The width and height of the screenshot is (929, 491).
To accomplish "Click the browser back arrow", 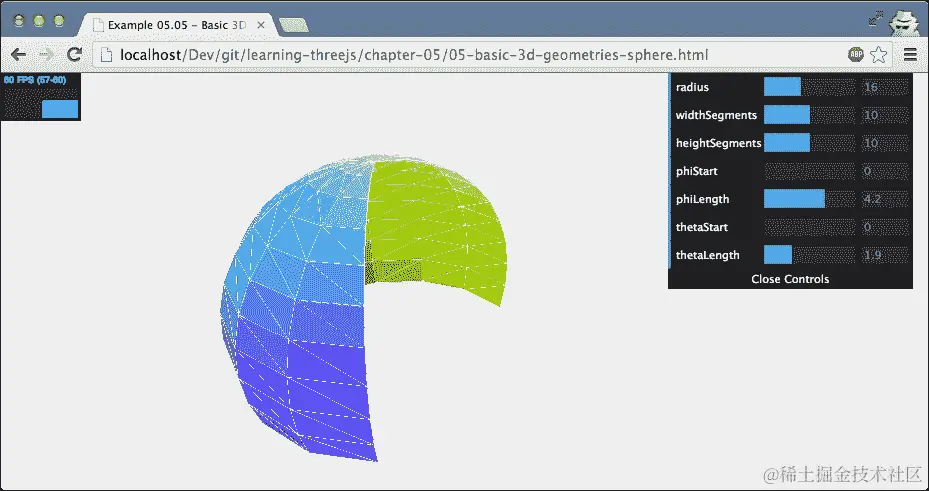I will pos(18,55).
